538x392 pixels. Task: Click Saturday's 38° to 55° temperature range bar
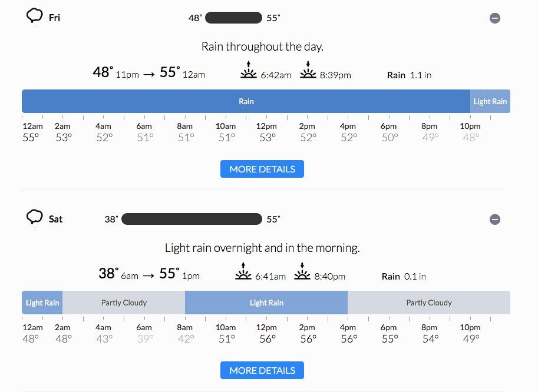point(192,219)
